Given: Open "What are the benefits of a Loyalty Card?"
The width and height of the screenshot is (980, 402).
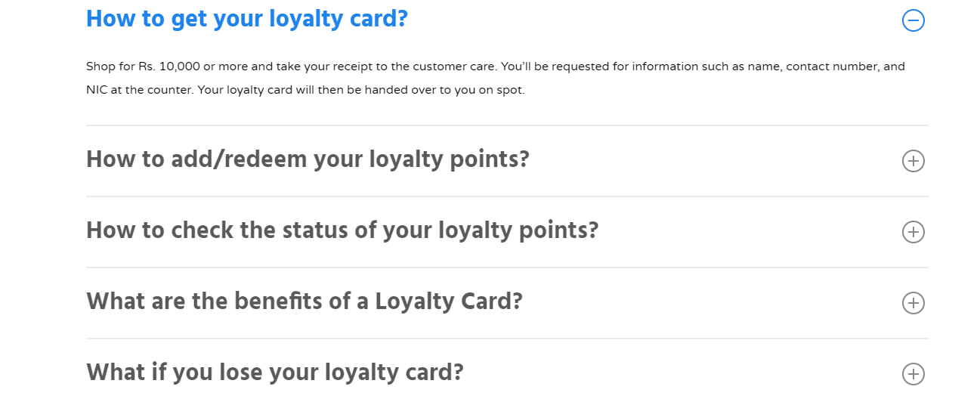Looking at the screenshot, I should coord(913,303).
